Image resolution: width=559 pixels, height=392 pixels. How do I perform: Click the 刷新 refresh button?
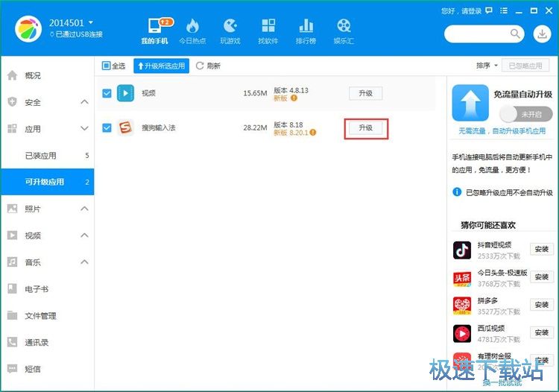pos(208,66)
